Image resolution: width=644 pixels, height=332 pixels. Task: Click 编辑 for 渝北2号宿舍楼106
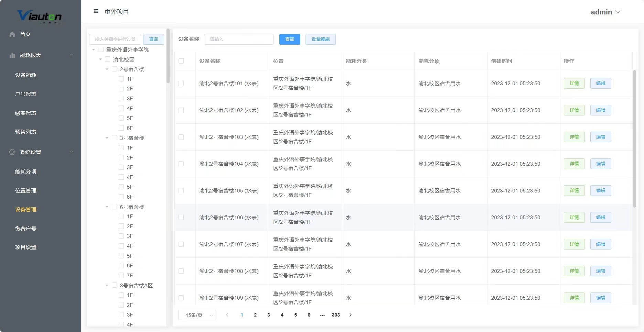pyautogui.click(x=601, y=217)
